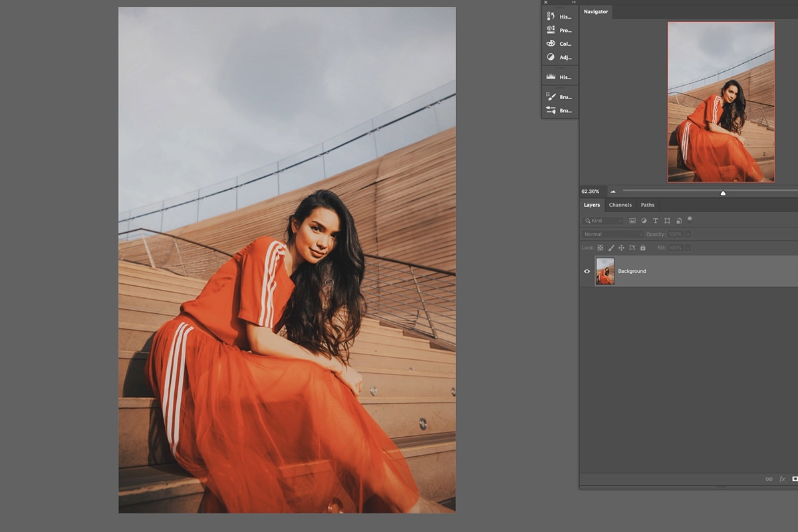The height and width of the screenshot is (532, 798).
Task: Switch to the Paths tab
Action: tap(647, 205)
